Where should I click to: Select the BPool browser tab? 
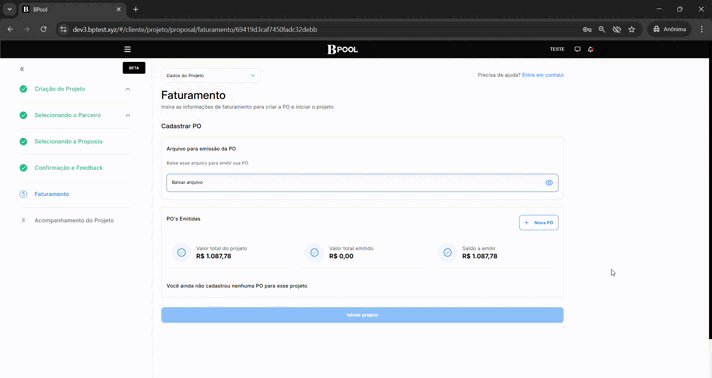point(72,9)
